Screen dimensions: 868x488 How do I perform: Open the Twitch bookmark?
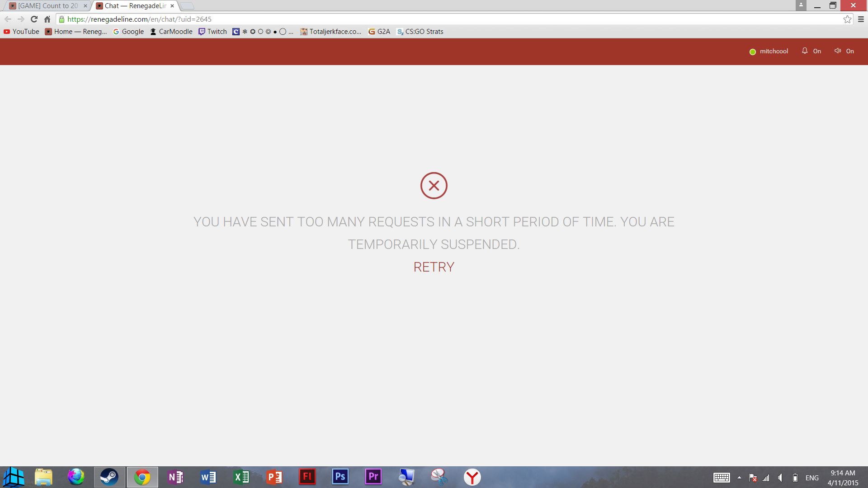tap(213, 32)
